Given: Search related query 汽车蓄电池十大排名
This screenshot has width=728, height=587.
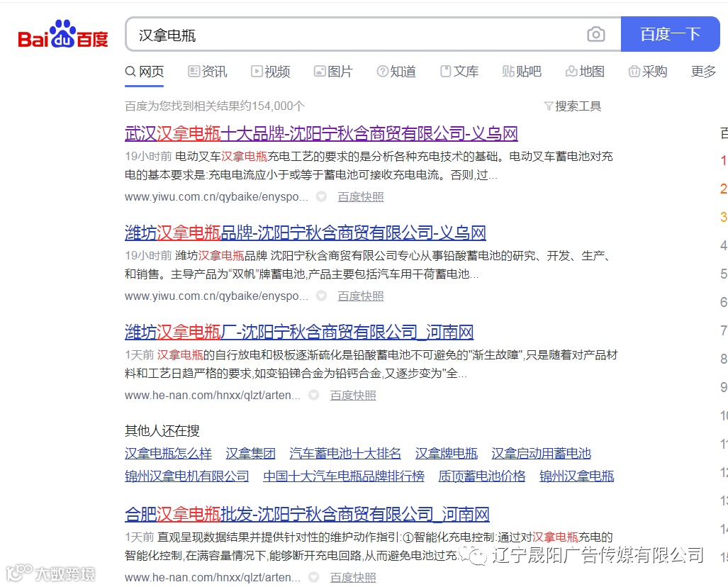Looking at the screenshot, I should [345, 453].
